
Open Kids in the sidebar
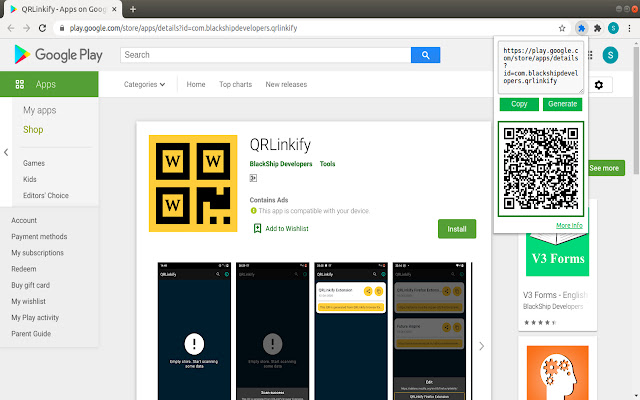(x=30, y=179)
